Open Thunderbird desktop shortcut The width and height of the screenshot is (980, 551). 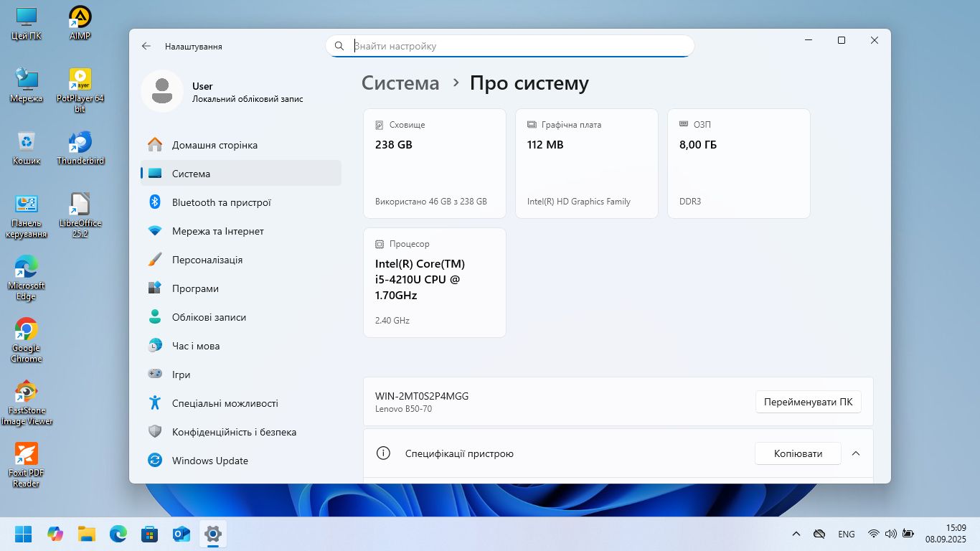pyautogui.click(x=80, y=148)
